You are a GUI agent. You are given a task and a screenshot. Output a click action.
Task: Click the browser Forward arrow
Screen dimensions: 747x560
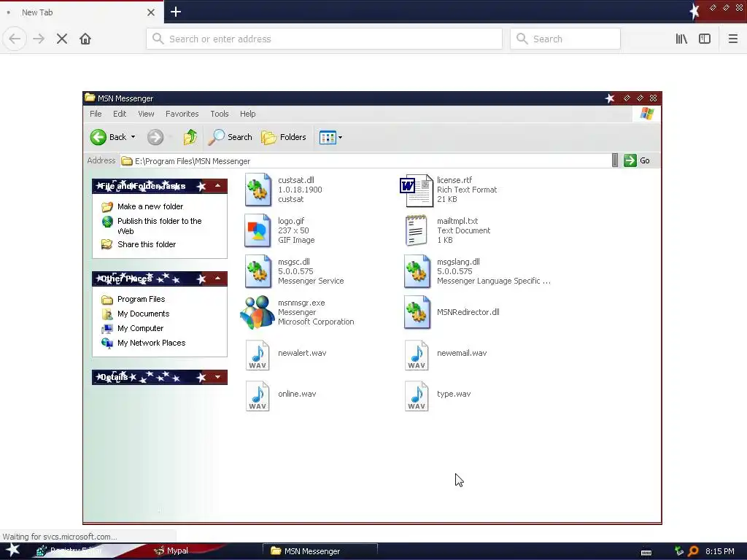[x=39, y=39]
